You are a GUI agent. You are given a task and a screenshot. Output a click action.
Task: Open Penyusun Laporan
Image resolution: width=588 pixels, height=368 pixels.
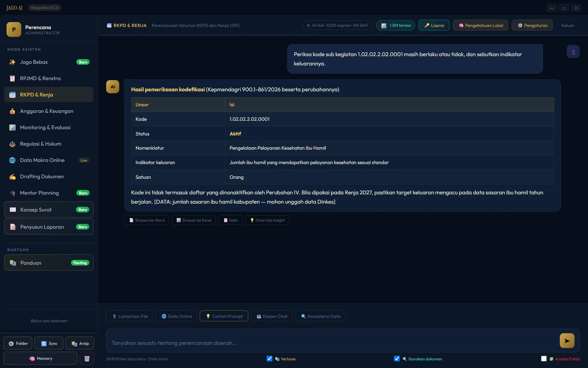[x=49, y=227]
